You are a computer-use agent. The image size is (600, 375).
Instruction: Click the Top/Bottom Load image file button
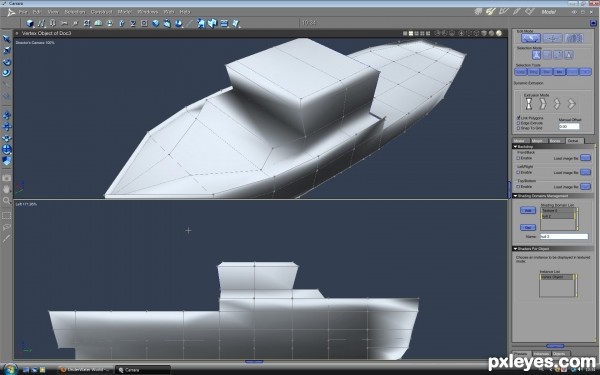point(585,186)
